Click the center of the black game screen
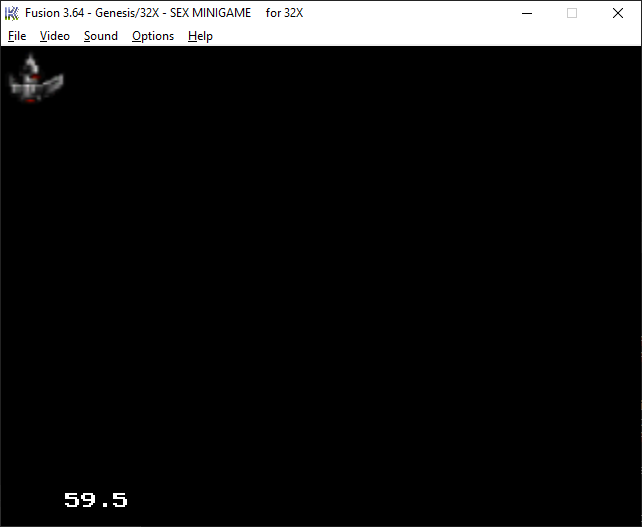Viewport: 642px width, 527px height. (321, 285)
